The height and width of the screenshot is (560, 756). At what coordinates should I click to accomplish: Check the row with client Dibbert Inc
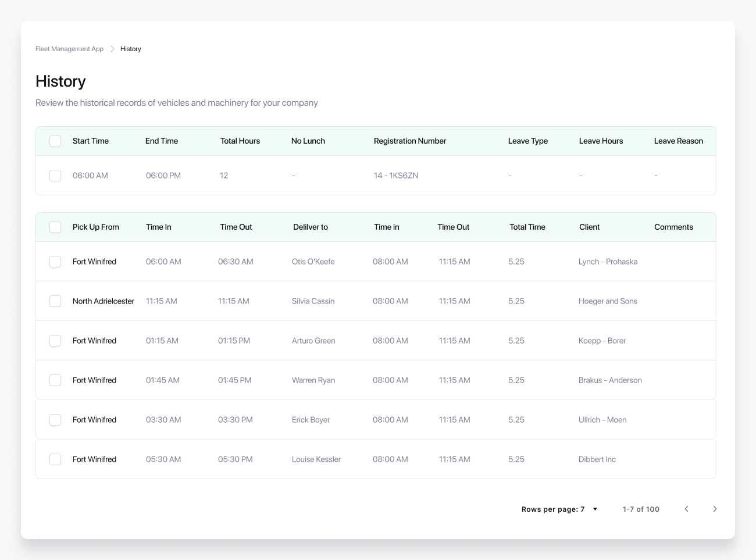pos(55,459)
